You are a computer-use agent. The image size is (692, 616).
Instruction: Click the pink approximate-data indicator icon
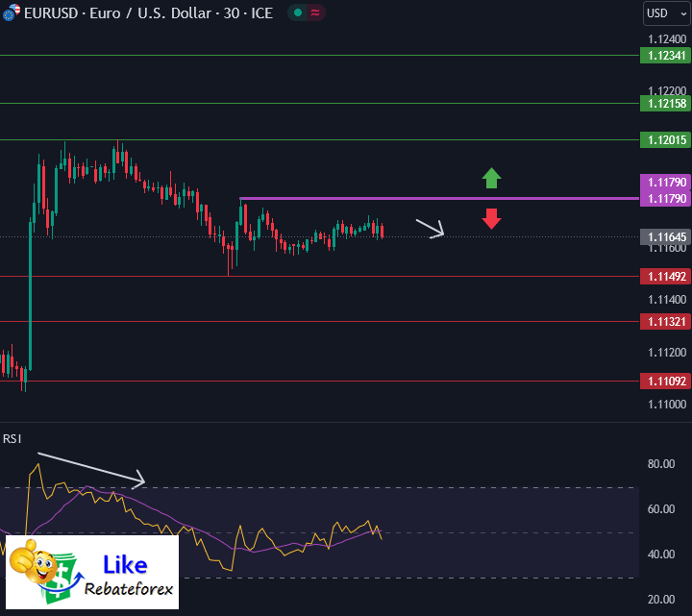[314, 13]
